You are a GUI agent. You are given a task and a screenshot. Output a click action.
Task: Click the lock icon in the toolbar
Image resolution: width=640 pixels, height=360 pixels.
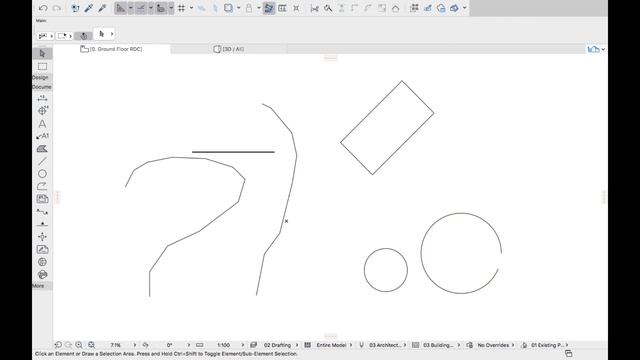click(x=249, y=8)
